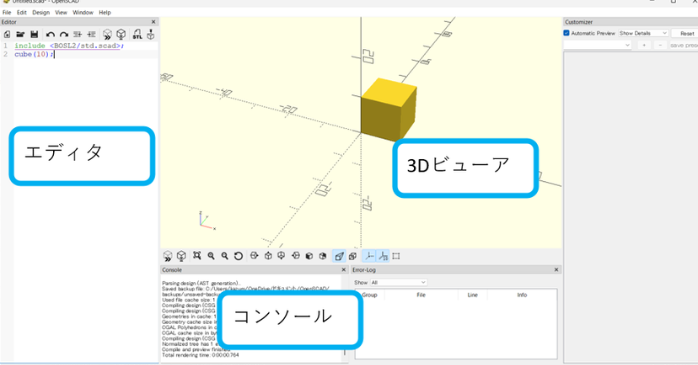The image size is (698, 365).
Task: Undo the last edit
Action: click(50, 34)
